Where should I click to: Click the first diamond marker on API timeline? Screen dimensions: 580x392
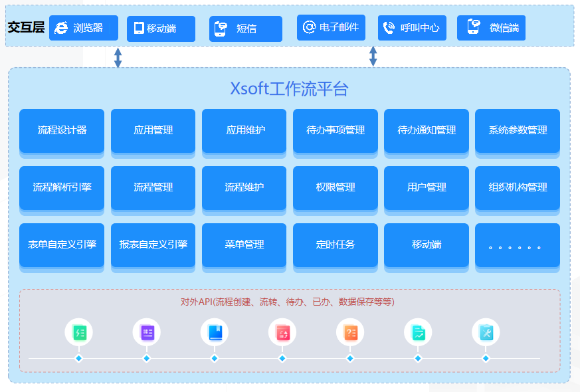[78, 358]
